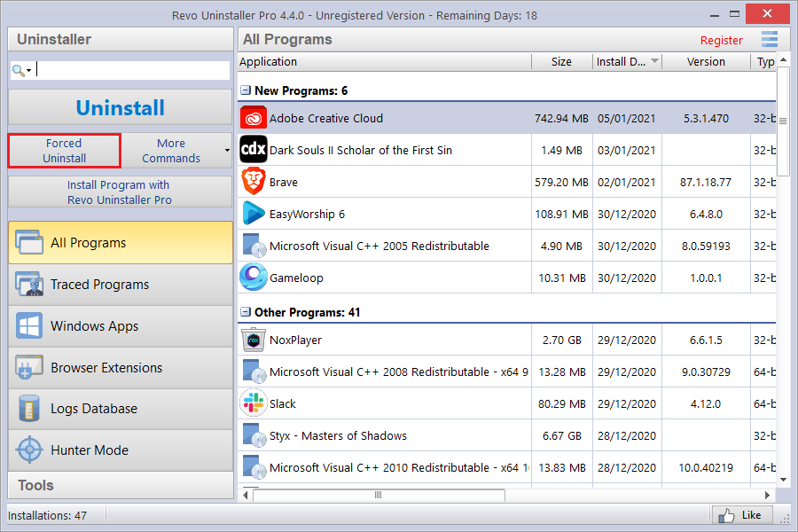Screen dimensions: 798x532
Task: Open the More Commands dropdown arrow
Action: tap(227, 151)
